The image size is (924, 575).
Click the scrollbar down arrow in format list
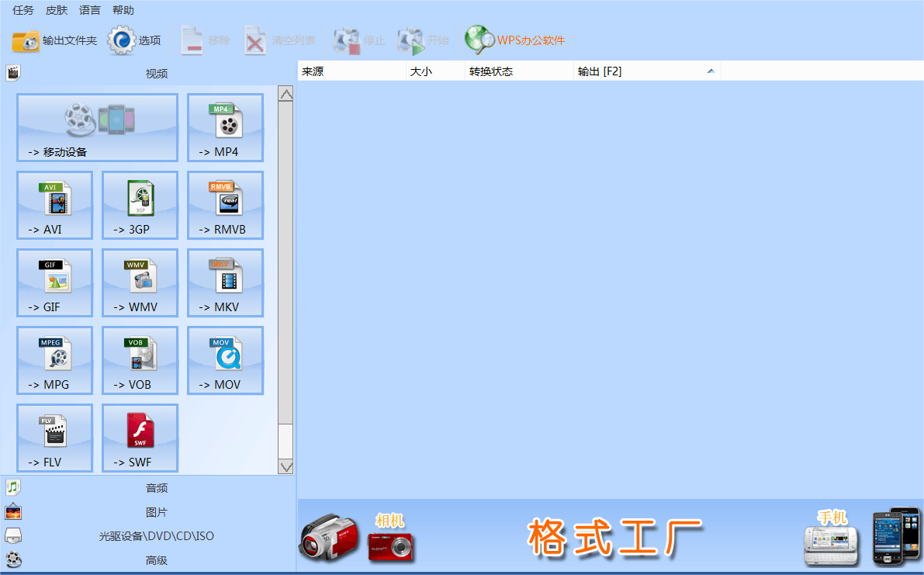pyautogui.click(x=286, y=466)
